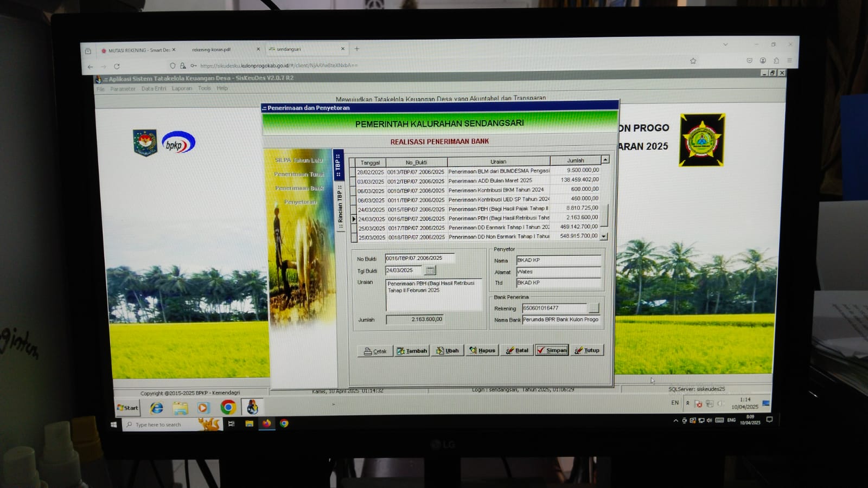Open the Data Entri menu
The height and width of the screenshot is (488, 868).
click(154, 88)
